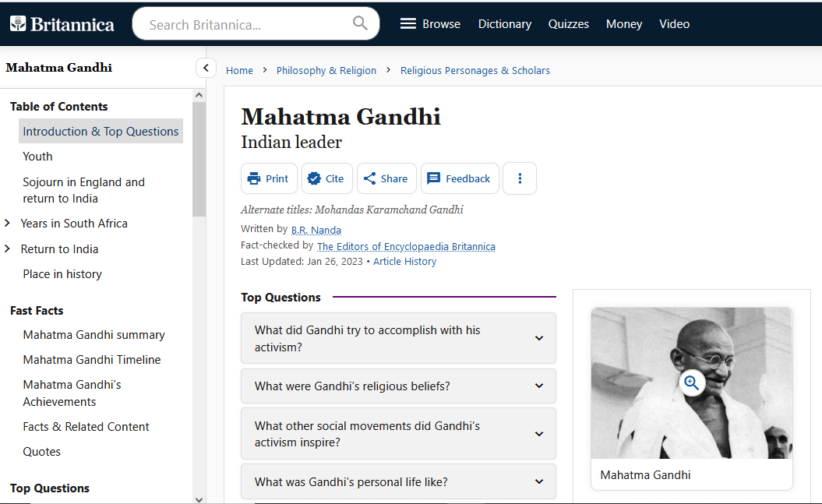The image size is (822, 504).
Task: Open the Cite dialog
Action: click(326, 178)
